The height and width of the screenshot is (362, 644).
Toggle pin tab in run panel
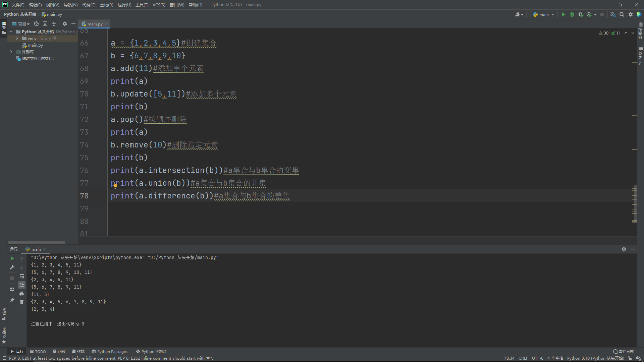point(12,300)
